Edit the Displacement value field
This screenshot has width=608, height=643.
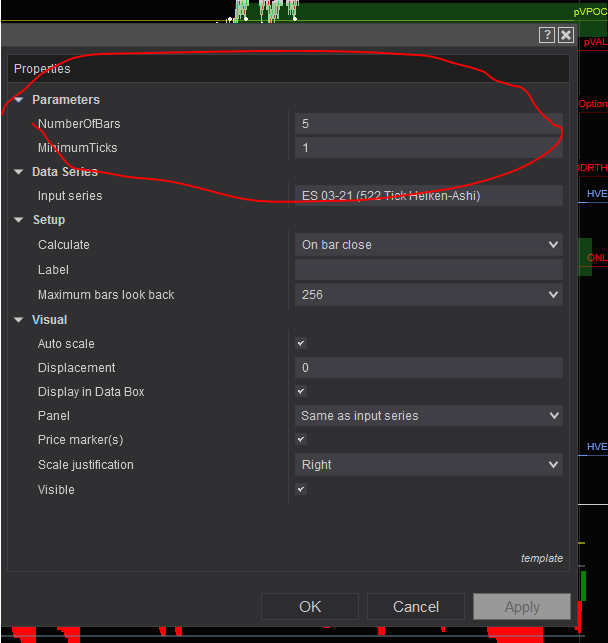(428, 367)
